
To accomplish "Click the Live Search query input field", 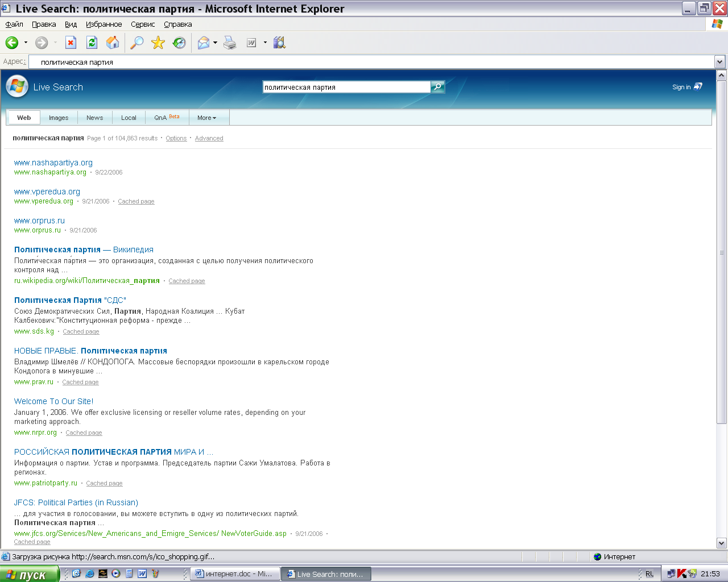I will tap(346, 87).
